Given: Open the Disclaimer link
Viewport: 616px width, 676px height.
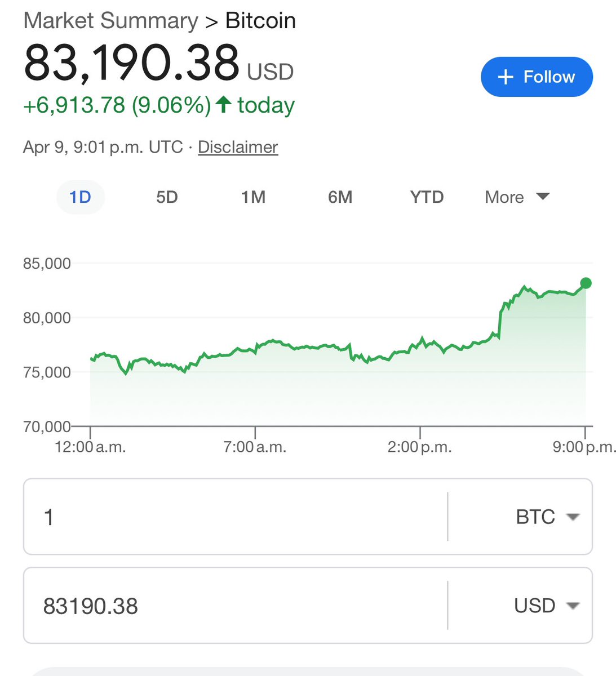Looking at the screenshot, I should tap(238, 147).
